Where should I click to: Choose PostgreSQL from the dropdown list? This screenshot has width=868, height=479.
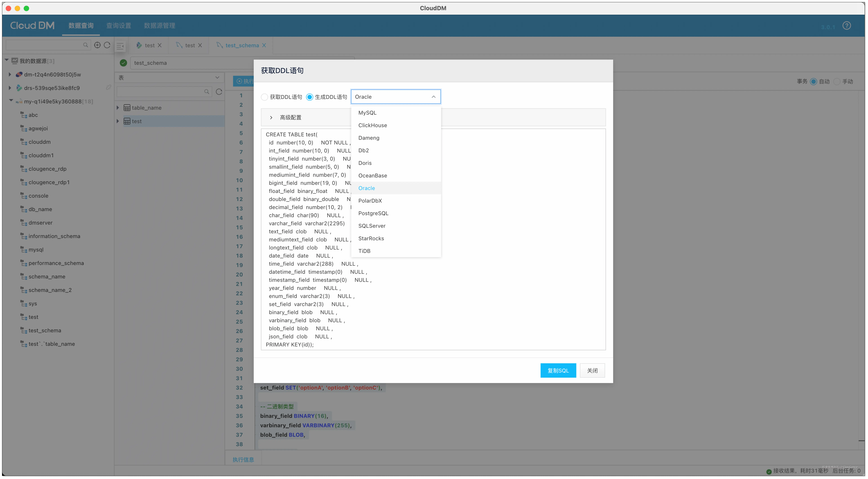pos(373,213)
